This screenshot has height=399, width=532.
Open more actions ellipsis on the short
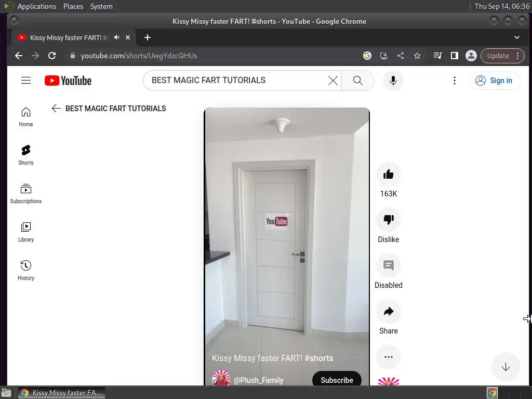tap(389, 357)
